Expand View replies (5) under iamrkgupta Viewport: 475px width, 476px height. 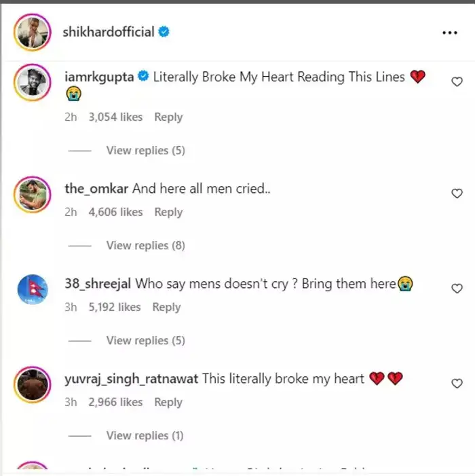coord(146,151)
